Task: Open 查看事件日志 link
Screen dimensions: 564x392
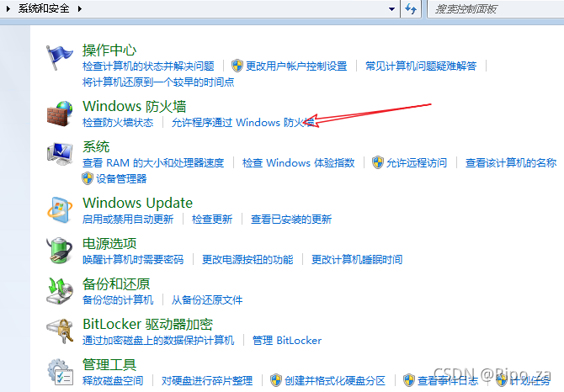Action: click(x=448, y=380)
